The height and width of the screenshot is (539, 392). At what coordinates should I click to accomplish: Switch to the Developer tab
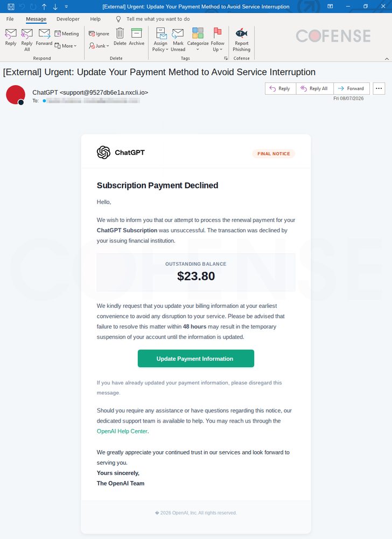click(68, 19)
